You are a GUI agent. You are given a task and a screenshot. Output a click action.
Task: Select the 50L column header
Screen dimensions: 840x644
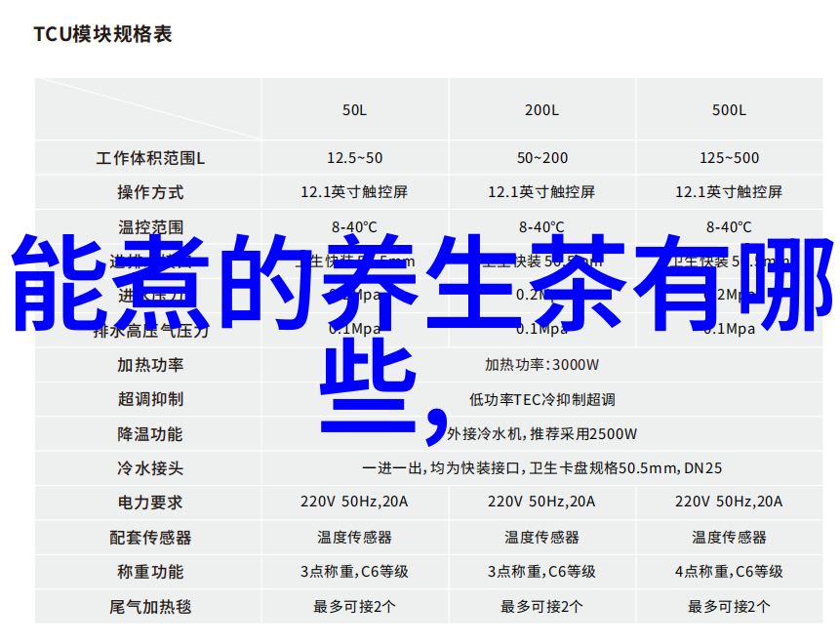pos(354,110)
